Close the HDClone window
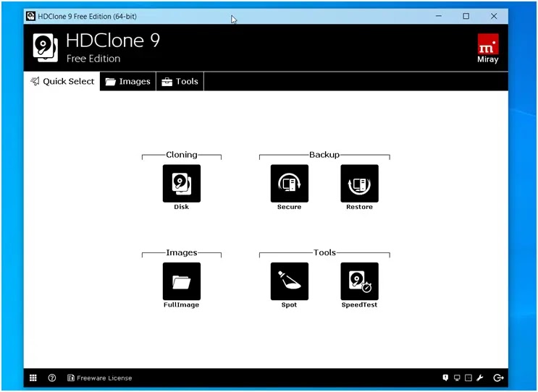The height and width of the screenshot is (392, 538). click(494, 16)
